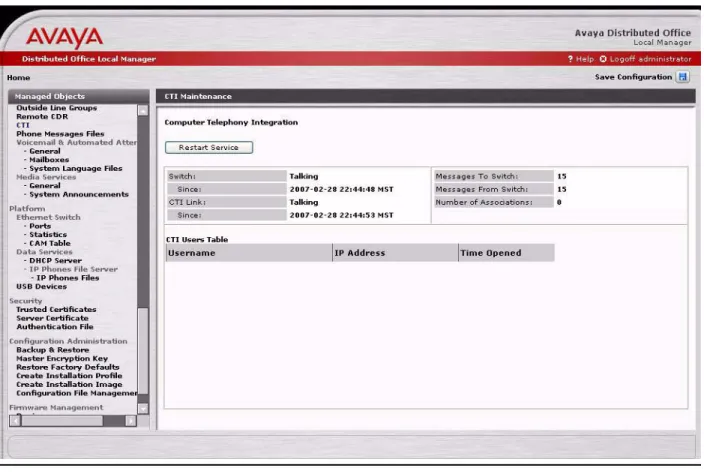Open IP Phones File Server

pyautogui.click(x=73, y=269)
